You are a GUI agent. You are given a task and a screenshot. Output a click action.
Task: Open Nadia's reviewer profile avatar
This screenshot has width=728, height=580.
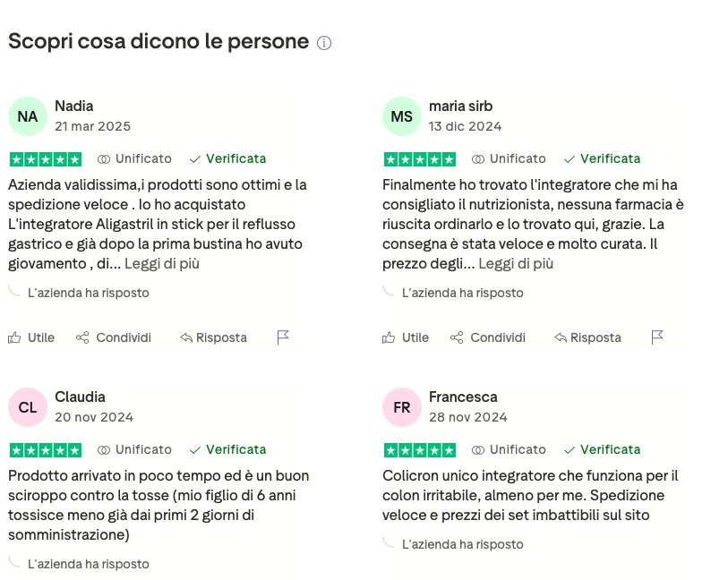pos(28,116)
